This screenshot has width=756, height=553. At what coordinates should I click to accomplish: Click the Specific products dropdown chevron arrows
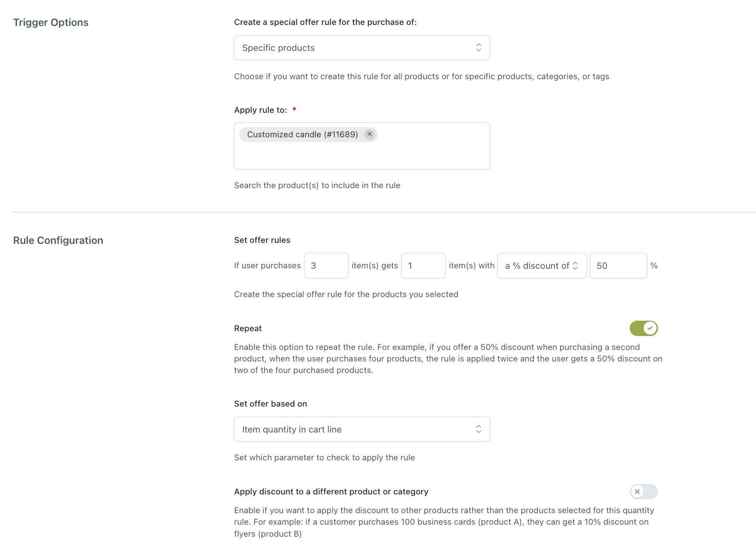(x=478, y=48)
